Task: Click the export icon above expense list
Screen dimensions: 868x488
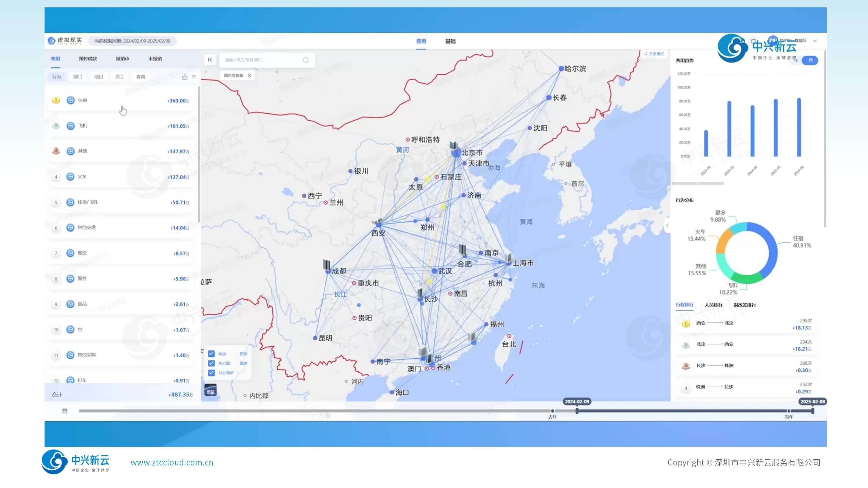Action: [185, 77]
